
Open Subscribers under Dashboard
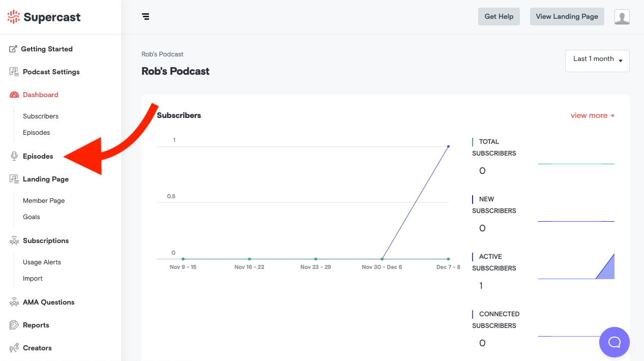(x=41, y=116)
